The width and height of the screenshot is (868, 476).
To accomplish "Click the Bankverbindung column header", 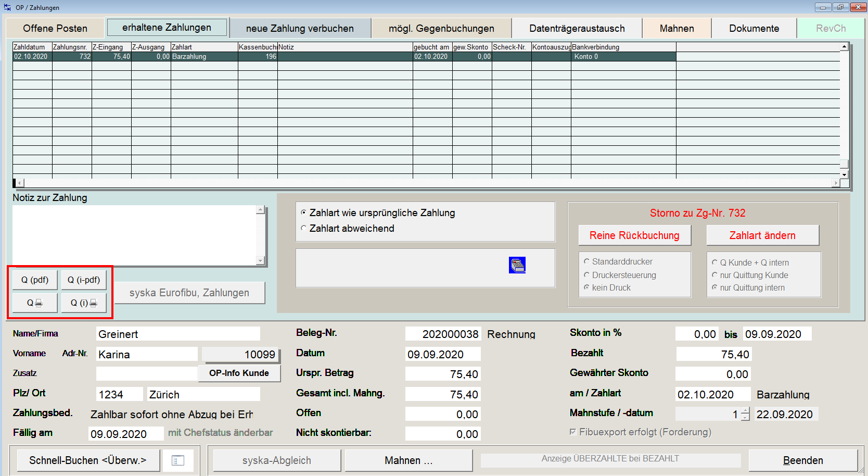I will click(623, 47).
